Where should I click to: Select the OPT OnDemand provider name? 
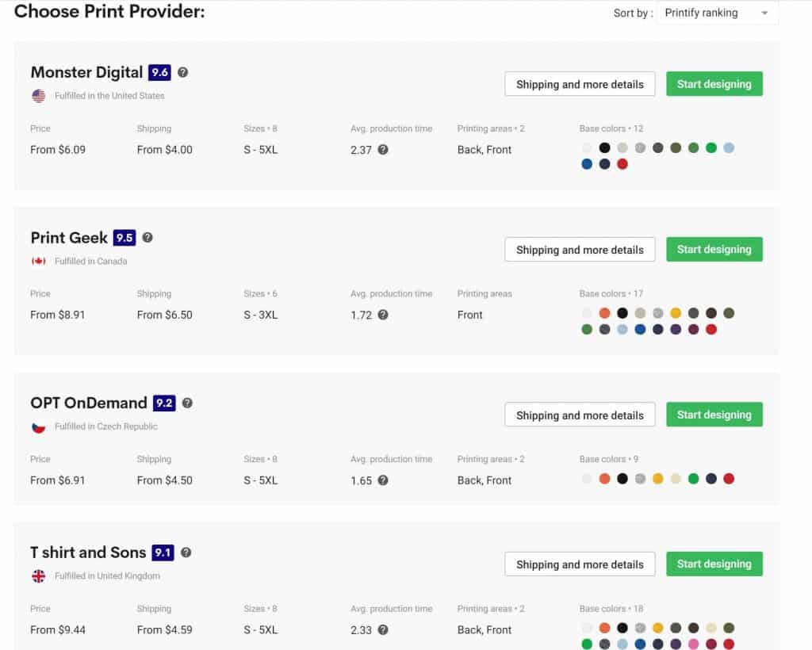(89, 403)
